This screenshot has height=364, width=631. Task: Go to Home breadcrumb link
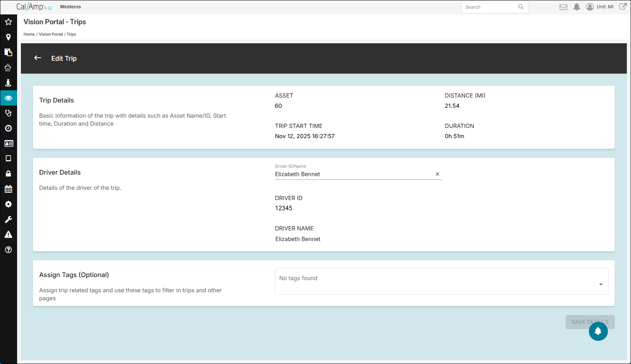[x=29, y=34]
